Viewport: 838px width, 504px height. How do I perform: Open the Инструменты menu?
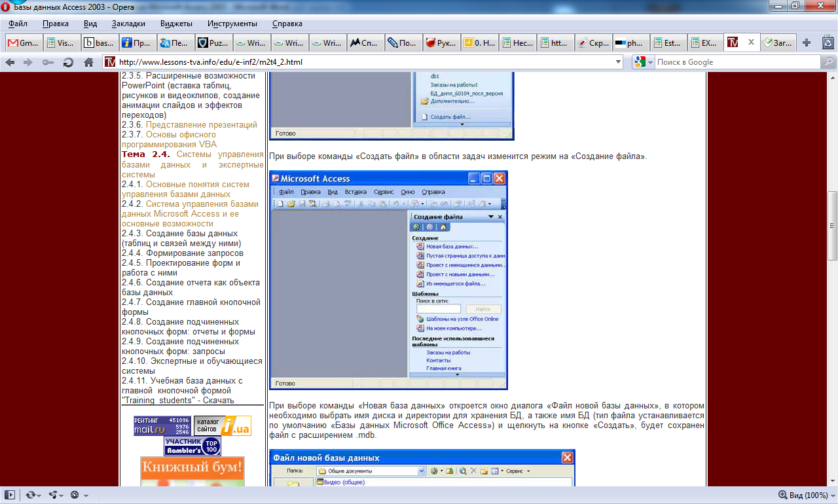pos(232,24)
